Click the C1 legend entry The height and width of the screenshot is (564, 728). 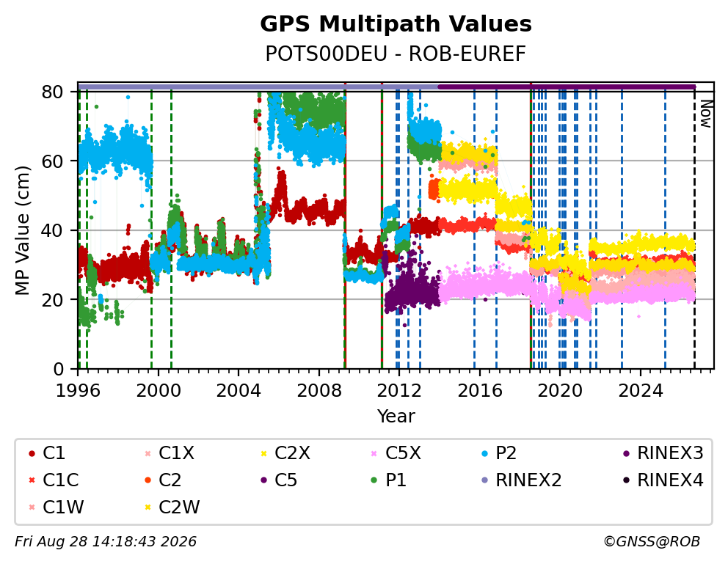point(47,453)
